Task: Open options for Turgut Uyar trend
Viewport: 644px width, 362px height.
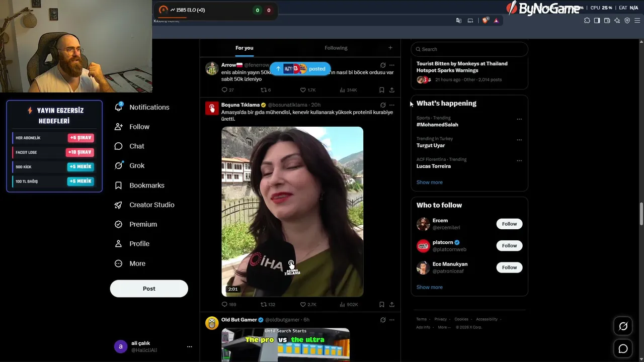Action: [x=519, y=140]
